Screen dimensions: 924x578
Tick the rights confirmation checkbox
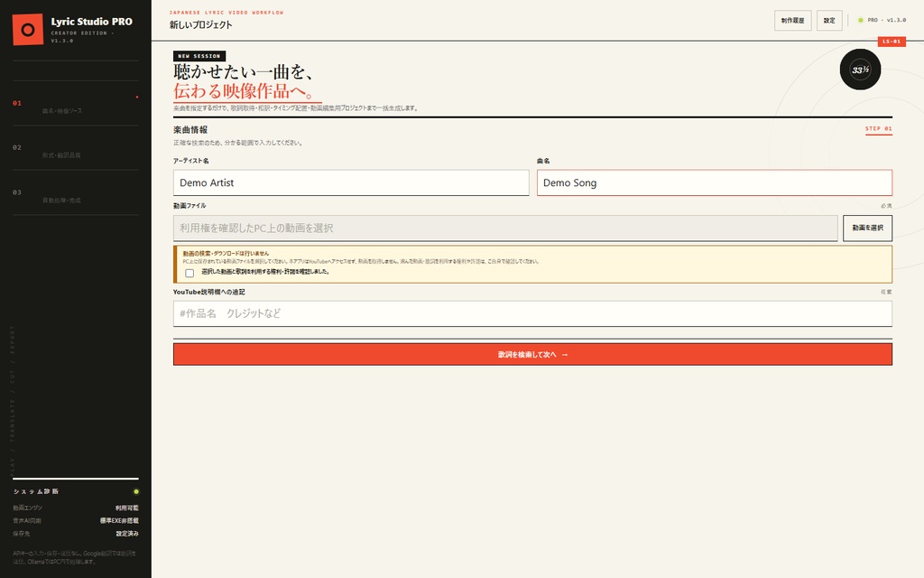coord(189,273)
